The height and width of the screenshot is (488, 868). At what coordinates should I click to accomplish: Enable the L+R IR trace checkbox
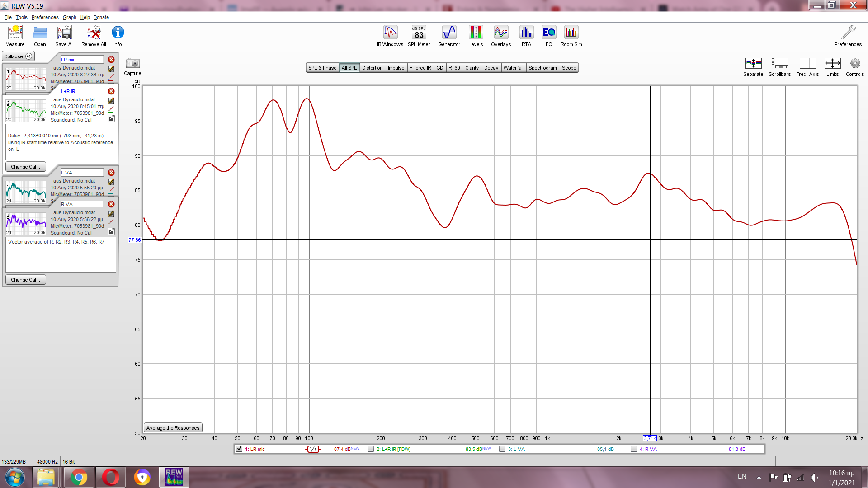(371, 449)
